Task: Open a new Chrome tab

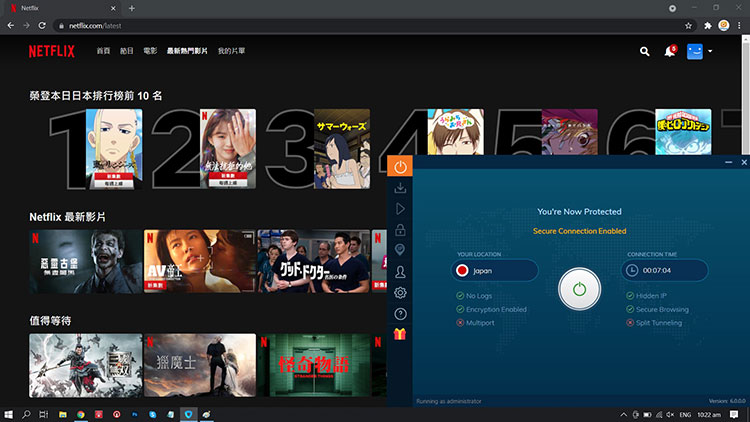Action: point(132,8)
